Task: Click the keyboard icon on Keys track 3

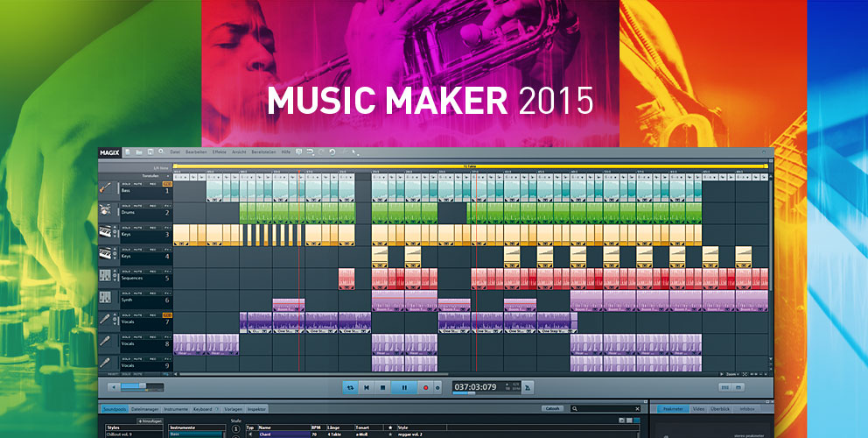Action: [105, 231]
